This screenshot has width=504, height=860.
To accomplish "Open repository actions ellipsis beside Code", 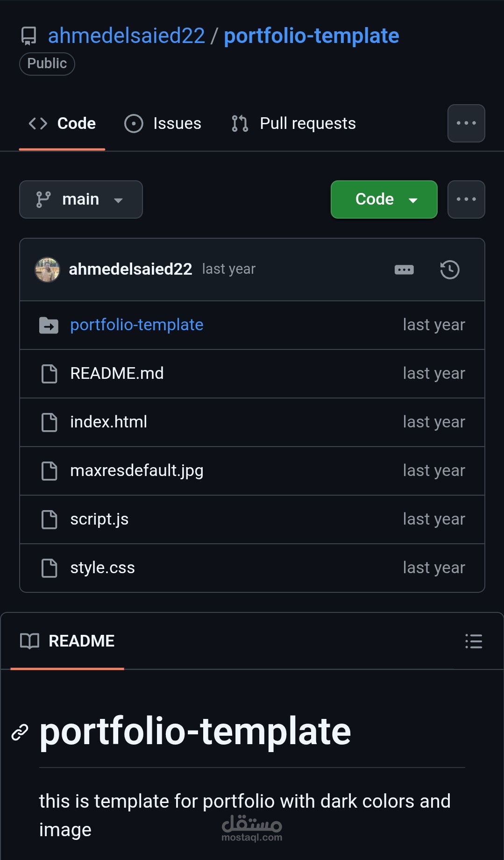I will [x=466, y=199].
